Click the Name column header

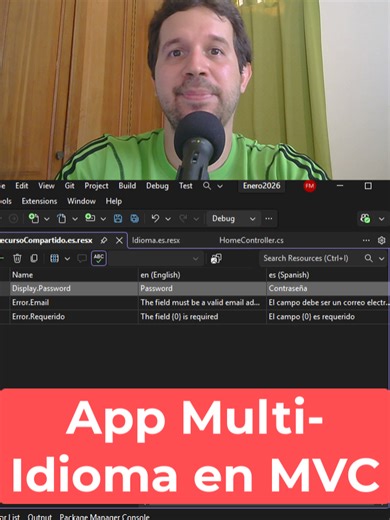pyautogui.click(x=73, y=275)
